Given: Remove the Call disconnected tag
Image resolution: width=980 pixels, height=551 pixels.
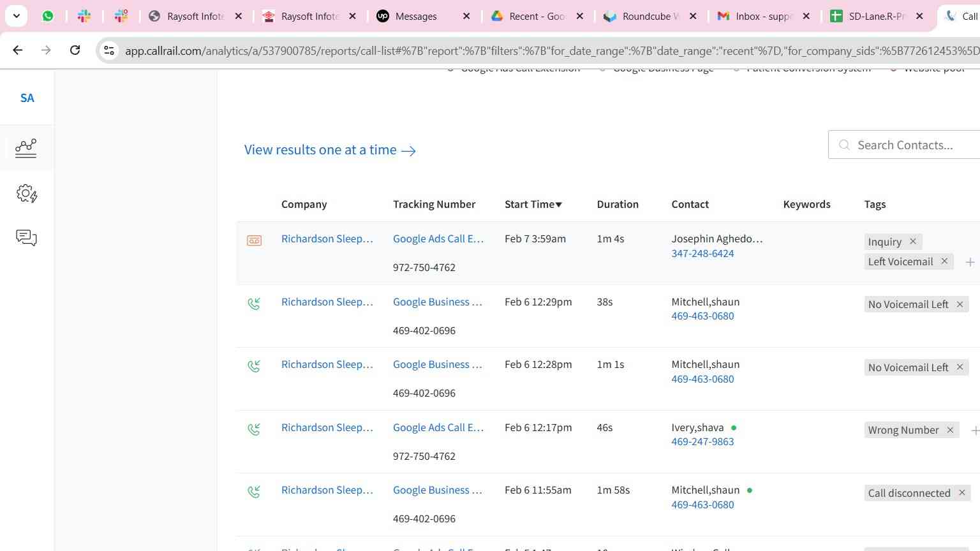Looking at the screenshot, I should [961, 492].
